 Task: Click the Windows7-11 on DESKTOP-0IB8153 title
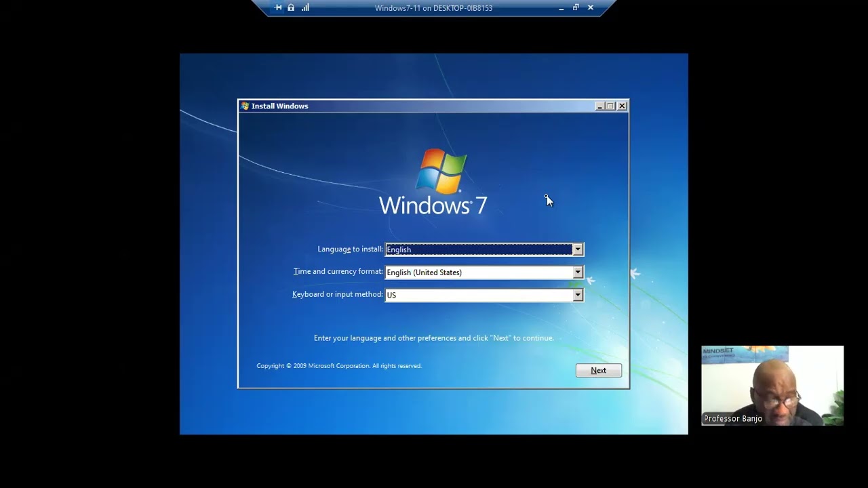pos(433,8)
